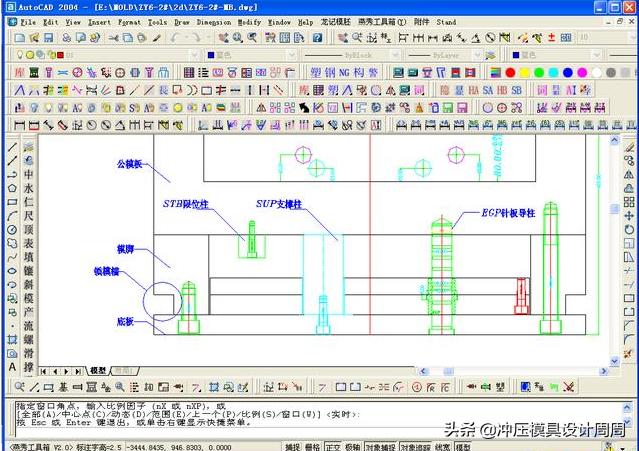
Task: Select the Erase tool in Modify toolbar
Action: 629,147
